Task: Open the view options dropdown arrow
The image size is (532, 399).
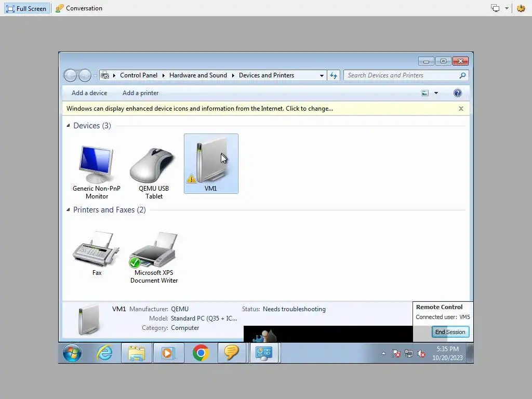Action: (x=436, y=93)
